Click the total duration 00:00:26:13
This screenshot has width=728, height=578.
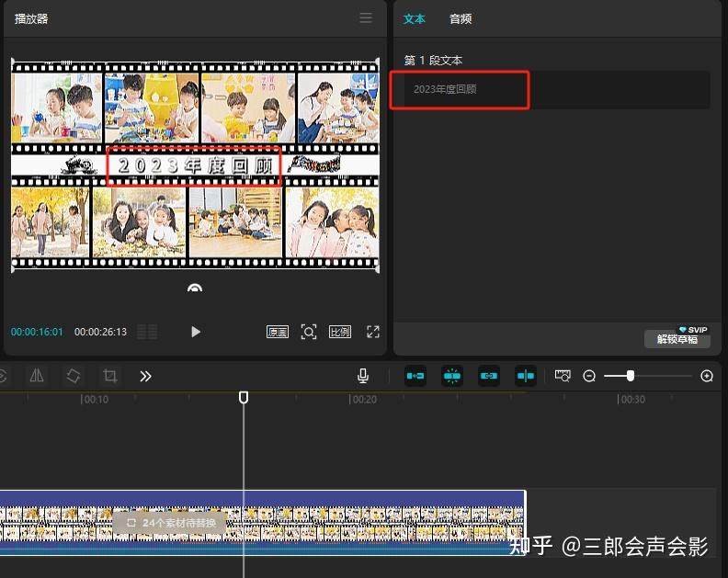point(100,332)
